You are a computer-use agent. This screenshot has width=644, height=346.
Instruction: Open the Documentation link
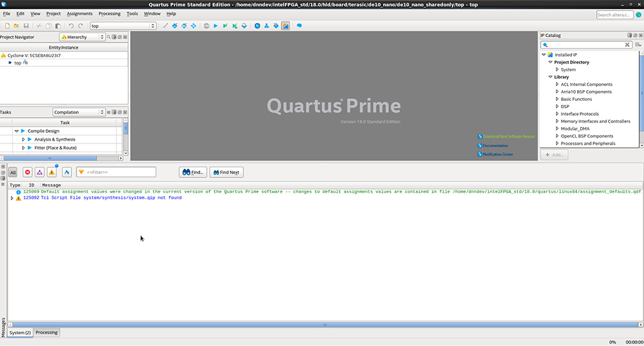(x=495, y=145)
